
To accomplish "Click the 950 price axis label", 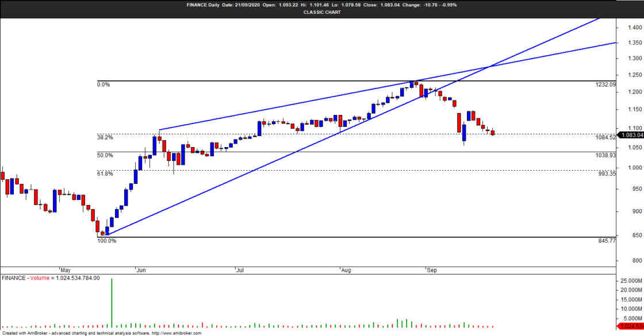I will (638, 189).
